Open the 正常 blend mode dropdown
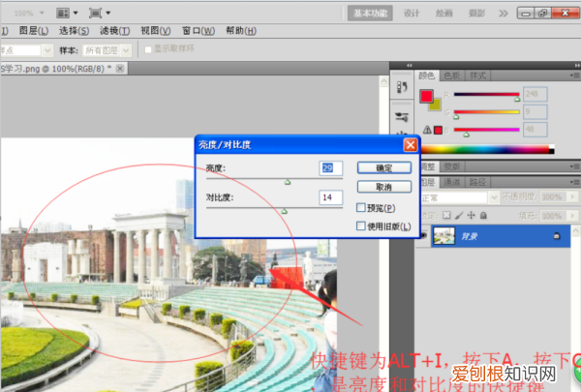The width and height of the screenshot is (581, 392). pos(493,197)
